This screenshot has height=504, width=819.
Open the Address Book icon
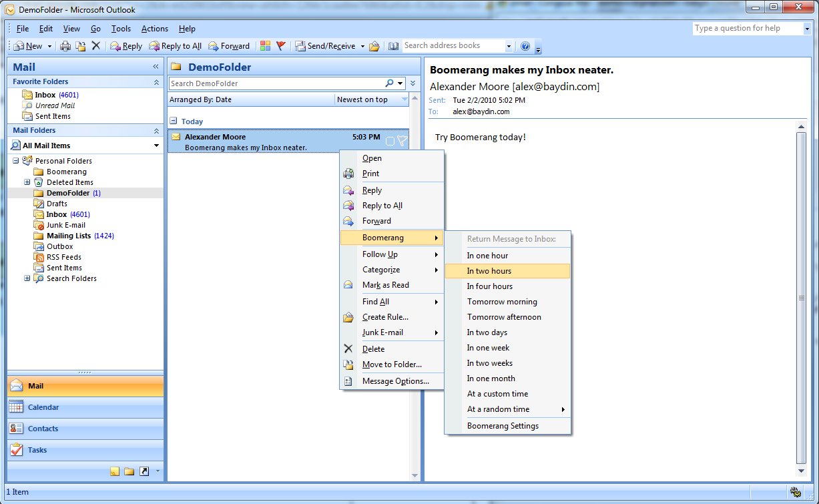pos(394,46)
